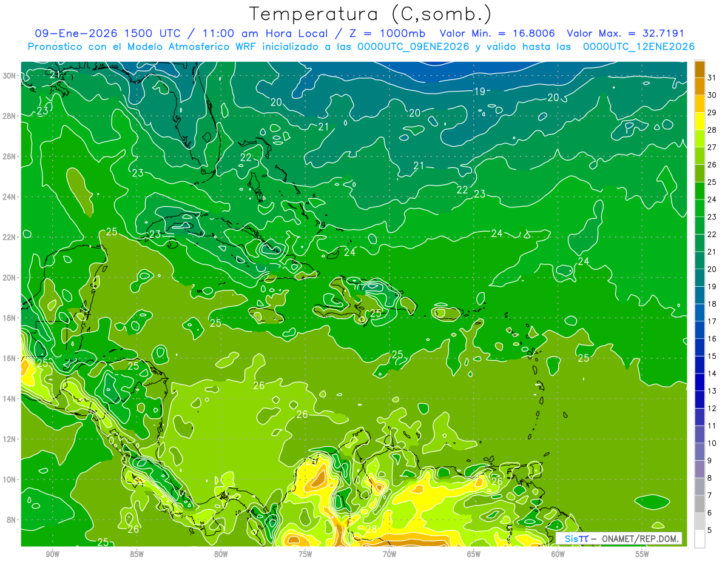The image size is (728, 562).
Task: Click the light gray swatch between 5 and 6
Action: click(x=699, y=522)
